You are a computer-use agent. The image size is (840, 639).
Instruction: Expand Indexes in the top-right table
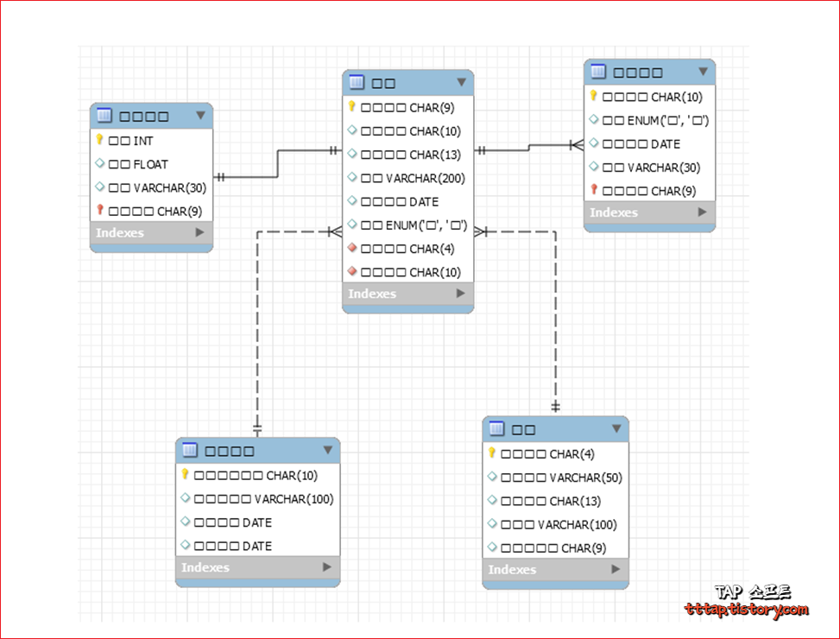point(703,212)
